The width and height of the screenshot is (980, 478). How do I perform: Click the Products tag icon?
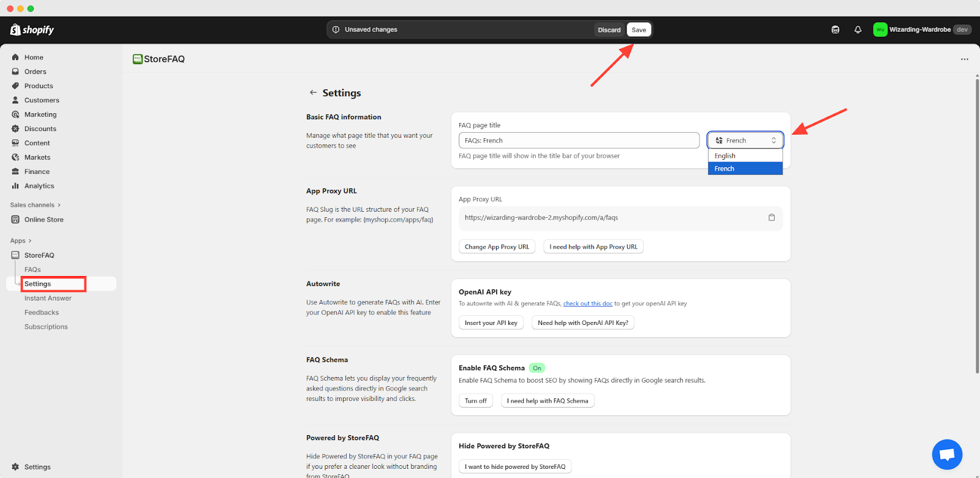pyautogui.click(x=15, y=86)
